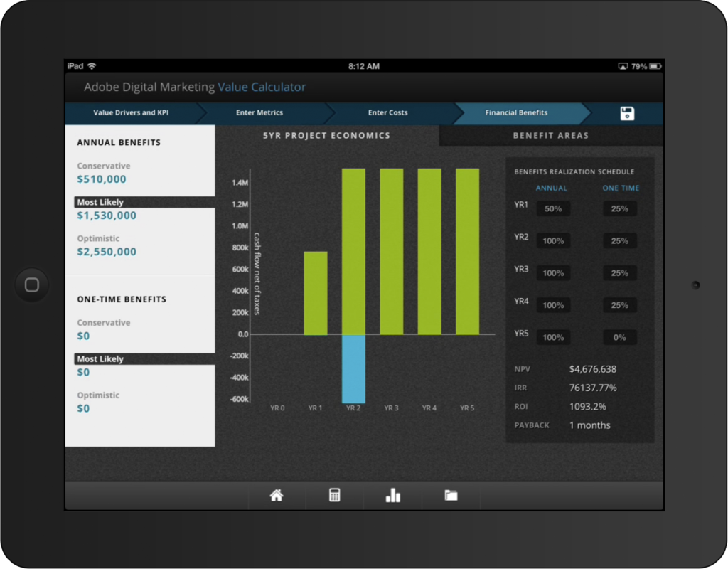This screenshot has width=728, height=569.
Task: Open the bar chart icon in bottom bar
Action: pyautogui.click(x=392, y=496)
